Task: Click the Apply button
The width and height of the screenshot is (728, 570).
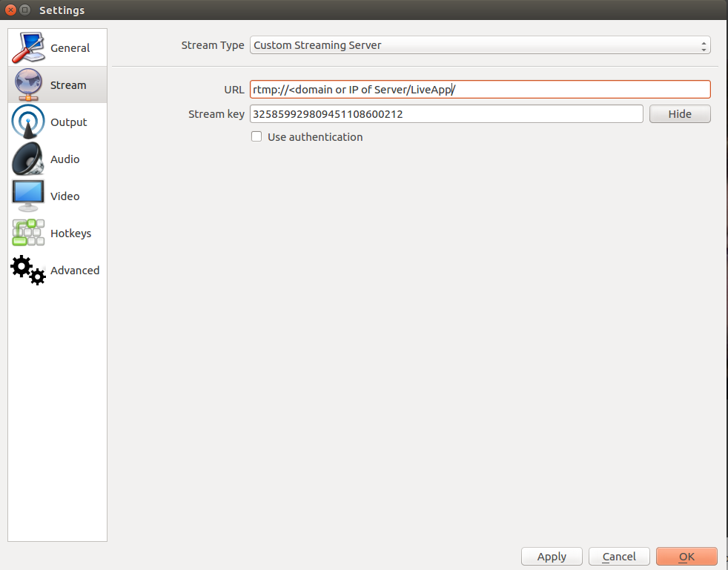Action: pyautogui.click(x=552, y=556)
